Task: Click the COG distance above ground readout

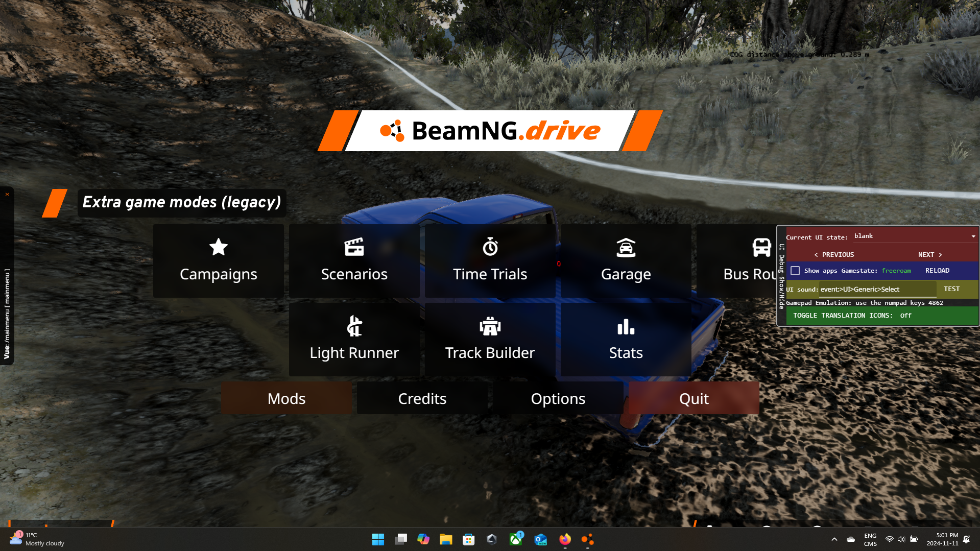Action: click(x=799, y=54)
